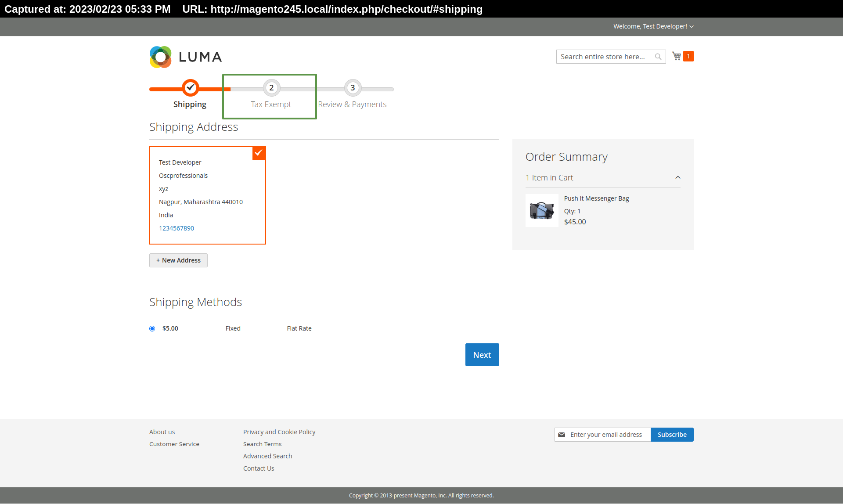
Task: Click the shopping cart icon
Action: [x=676, y=56]
